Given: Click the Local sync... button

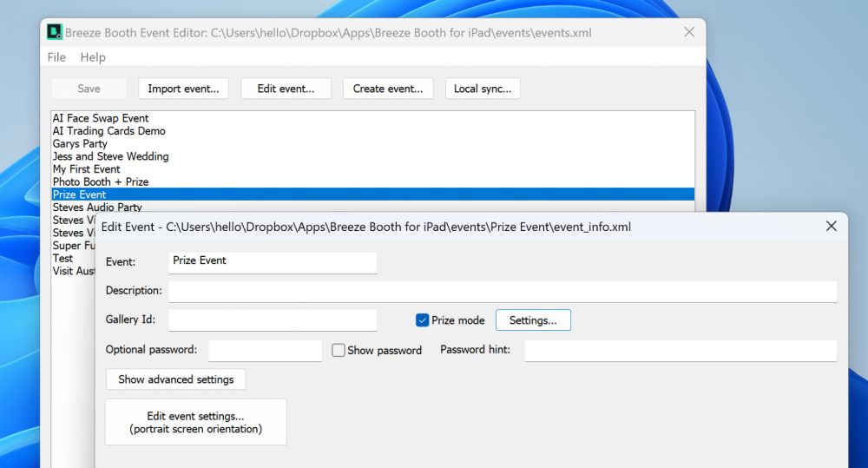Looking at the screenshot, I should (x=483, y=89).
